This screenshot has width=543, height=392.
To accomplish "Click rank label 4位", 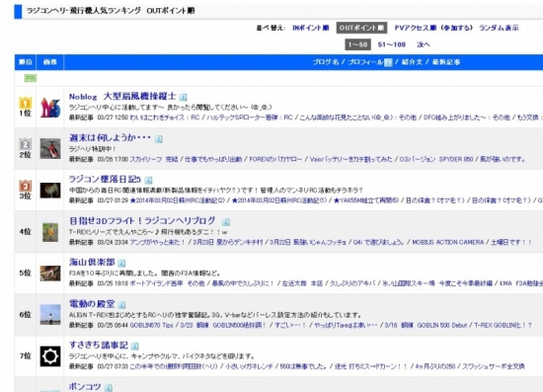I will [25, 232].
